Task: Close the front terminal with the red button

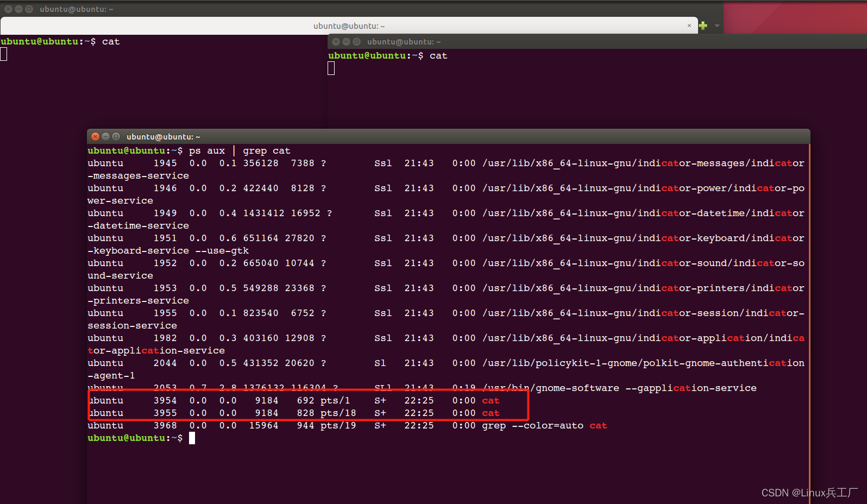Action: pos(95,136)
